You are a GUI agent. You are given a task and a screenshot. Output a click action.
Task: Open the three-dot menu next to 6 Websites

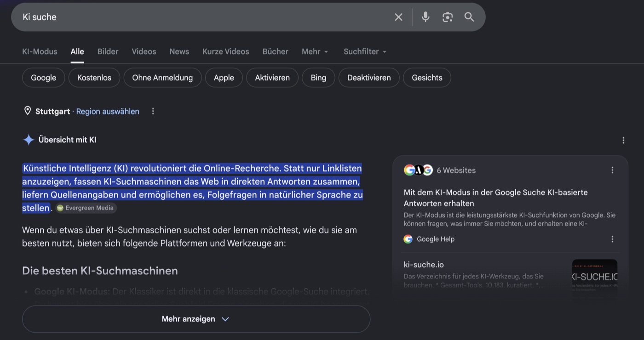(x=612, y=170)
